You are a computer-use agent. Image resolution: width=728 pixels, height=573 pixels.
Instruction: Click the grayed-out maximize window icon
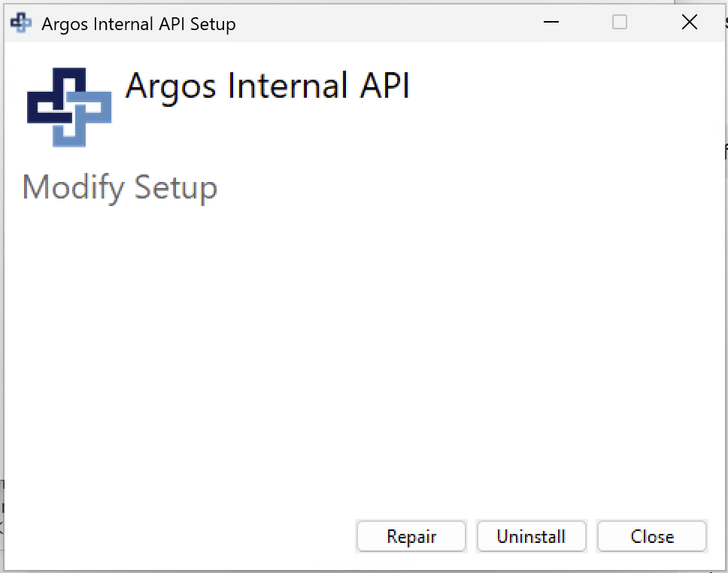click(620, 22)
